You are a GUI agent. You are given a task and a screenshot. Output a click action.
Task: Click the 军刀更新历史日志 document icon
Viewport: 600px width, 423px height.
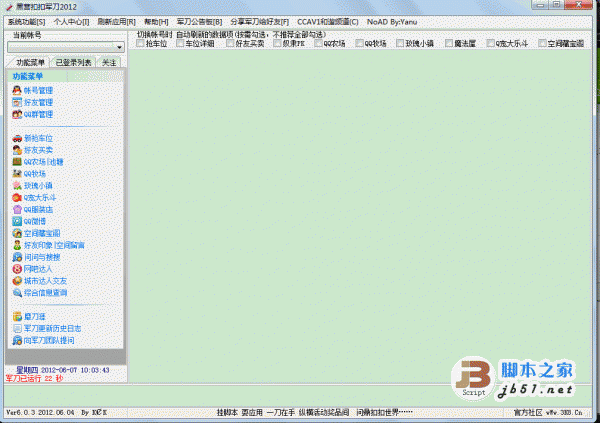click(x=17, y=328)
